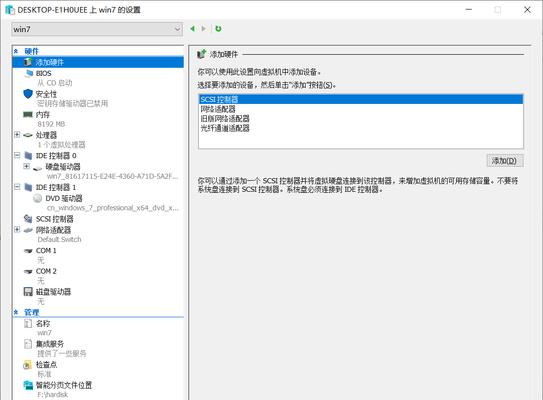Click the green refresh icon
543x400 pixels.
[x=218, y=29]
